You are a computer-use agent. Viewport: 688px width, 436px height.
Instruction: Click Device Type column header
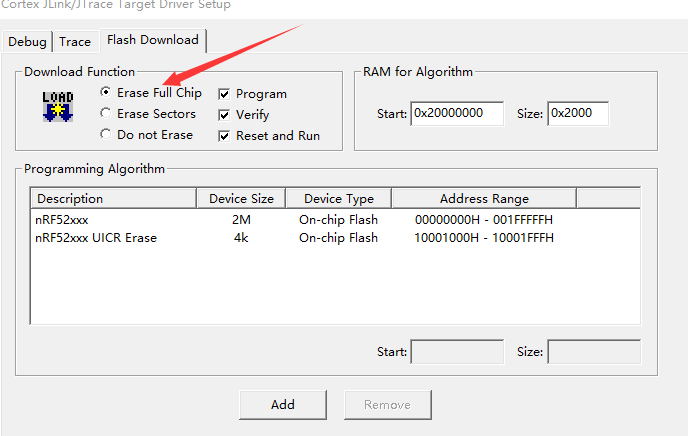click(339, 199)
